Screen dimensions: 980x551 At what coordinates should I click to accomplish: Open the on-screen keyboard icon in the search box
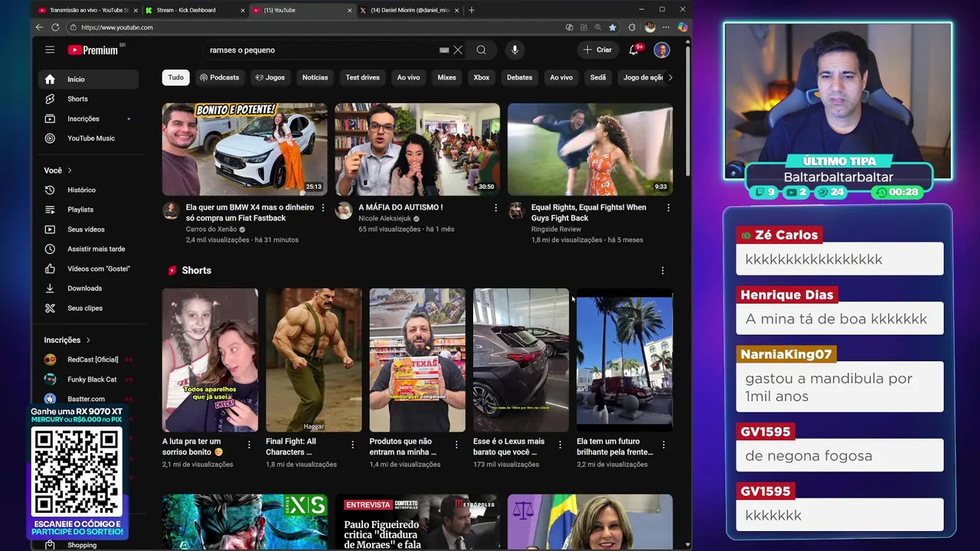(444, 50)
